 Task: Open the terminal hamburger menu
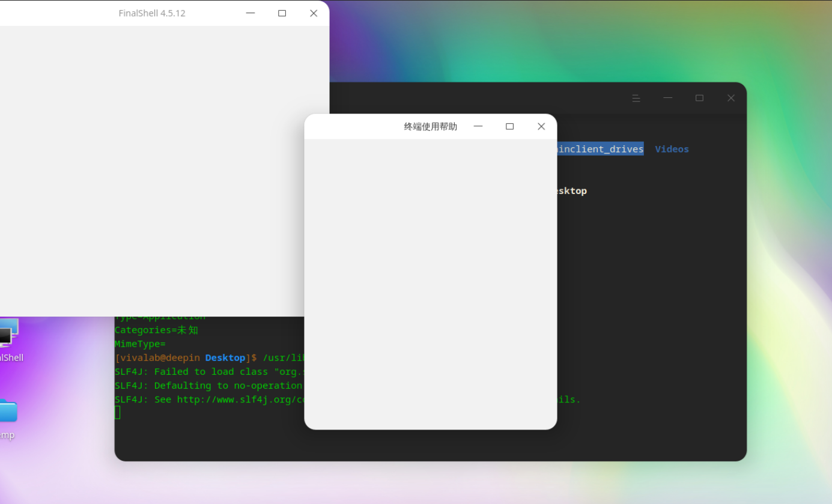636,98
